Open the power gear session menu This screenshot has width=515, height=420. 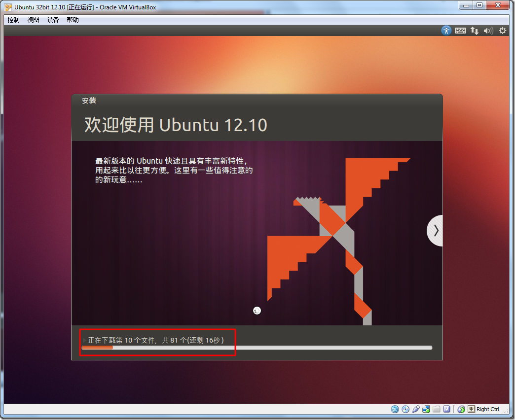coord(503,31)
